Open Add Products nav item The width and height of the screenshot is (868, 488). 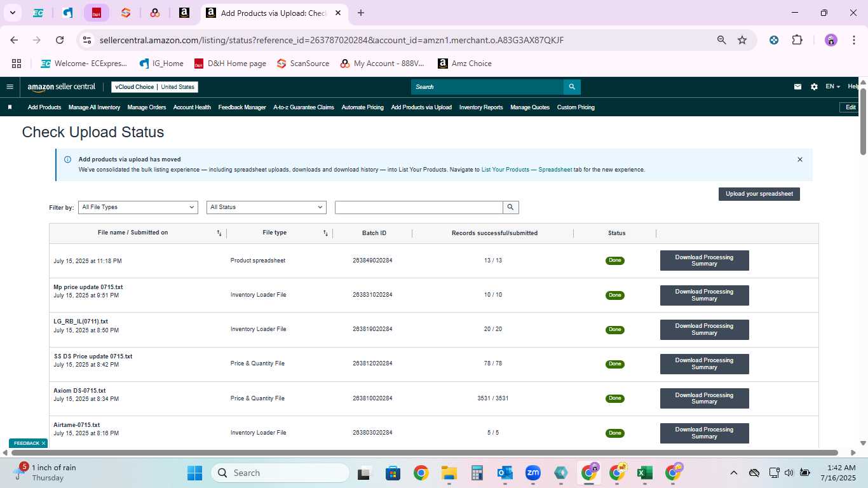[x=44, y=107]
